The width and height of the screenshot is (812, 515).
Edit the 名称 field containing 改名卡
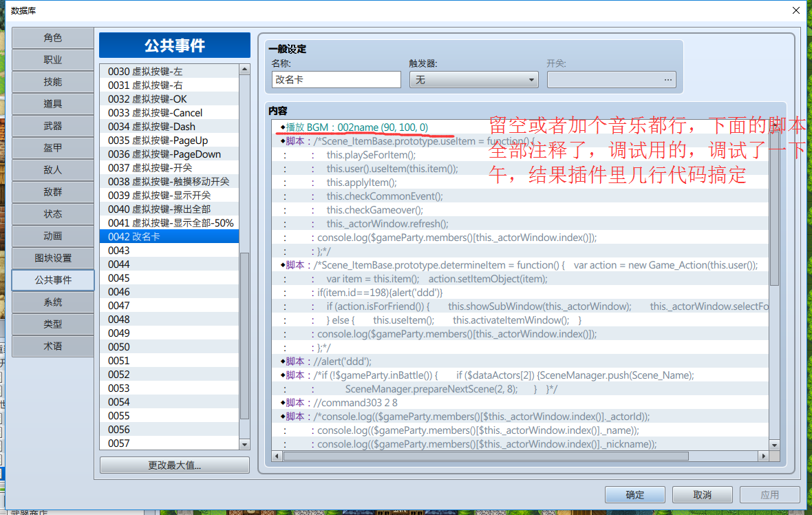coord(336,80)
